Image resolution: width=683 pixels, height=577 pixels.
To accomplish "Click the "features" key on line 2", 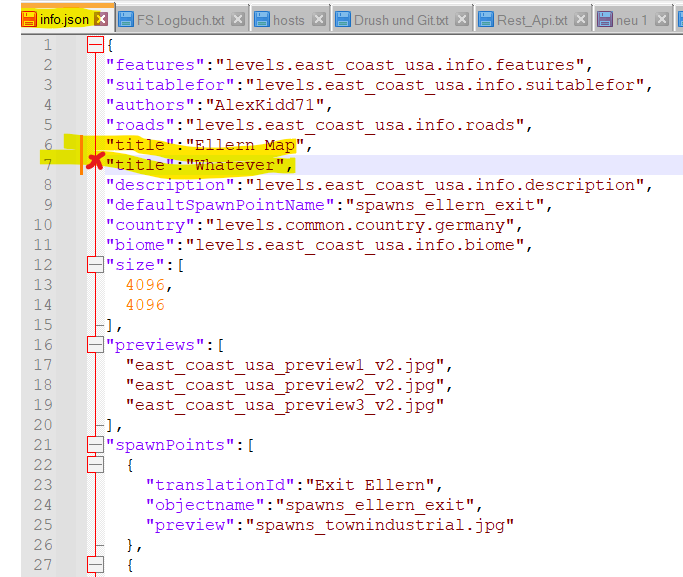I will [155, 65].
